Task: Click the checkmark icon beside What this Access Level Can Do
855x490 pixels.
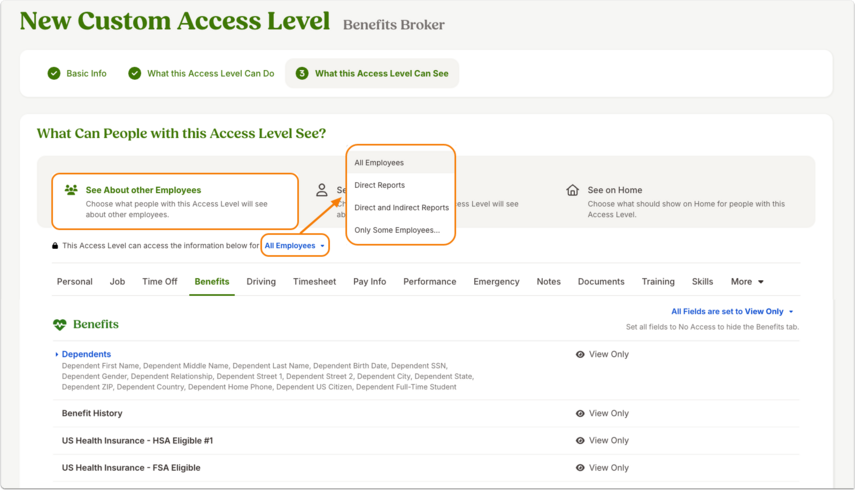Action: tap(135, 74)
